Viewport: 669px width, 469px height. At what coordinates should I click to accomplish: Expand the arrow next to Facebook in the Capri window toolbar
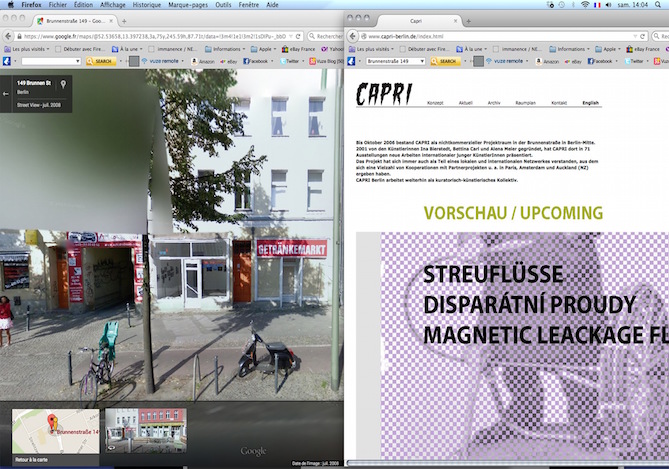[617, 61]
